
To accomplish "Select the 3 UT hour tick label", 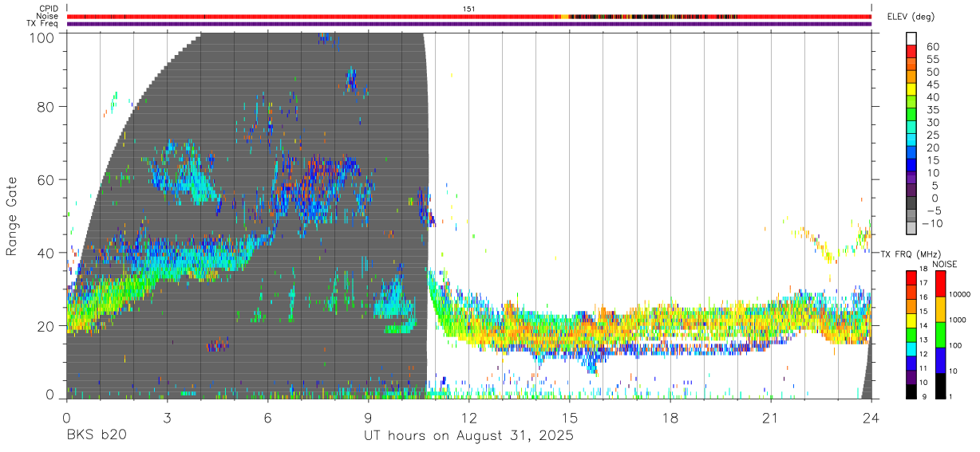I will coord(167,418).
